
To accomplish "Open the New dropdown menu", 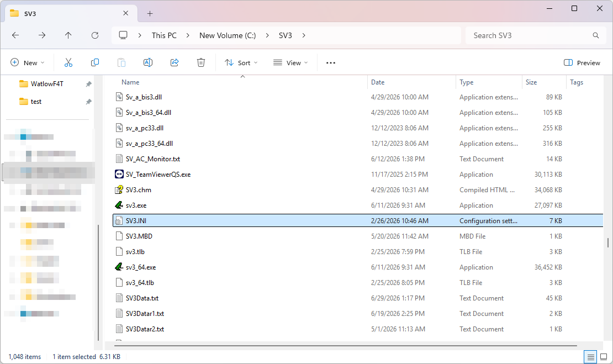I will click(28, 62).
